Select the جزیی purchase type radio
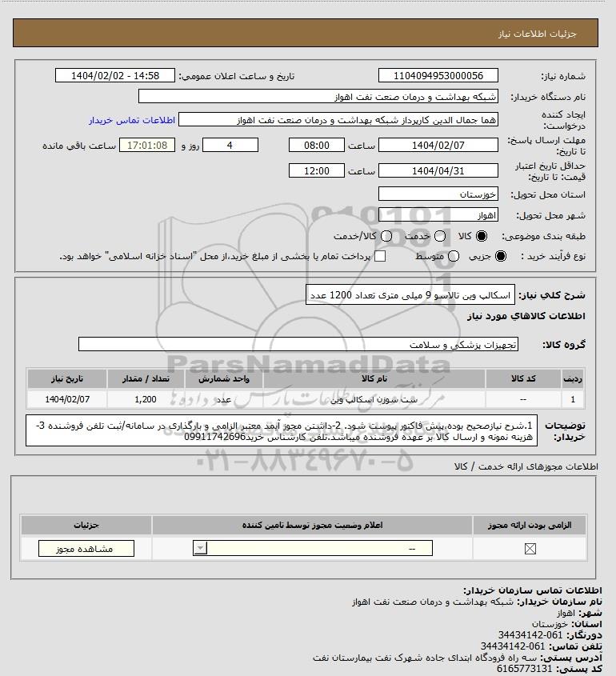 501,256
